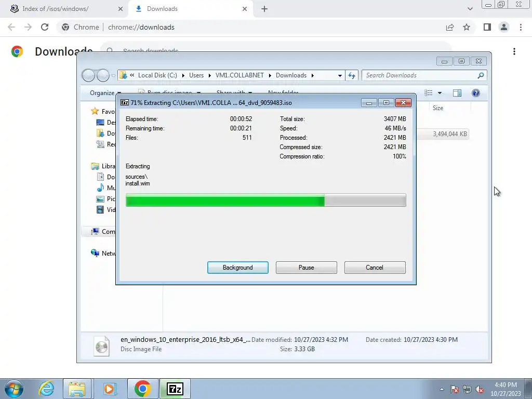Open Explorer help with question mark icon

(476, 93)
